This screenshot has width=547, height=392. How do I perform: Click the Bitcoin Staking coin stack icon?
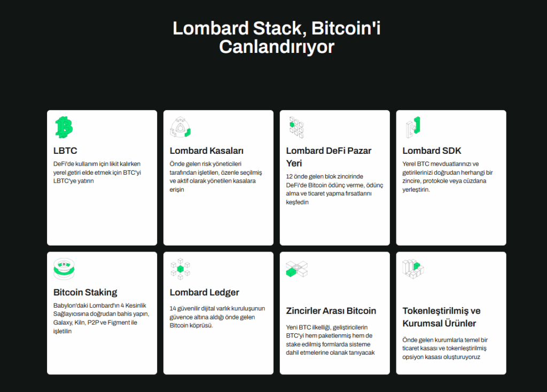click(64, 269)
